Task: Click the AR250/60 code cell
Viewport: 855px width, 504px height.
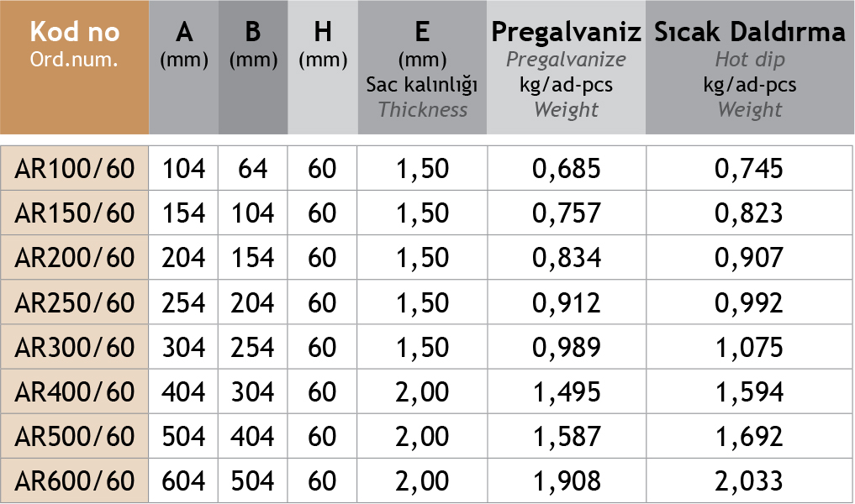Action: click(x=75, y=302)
